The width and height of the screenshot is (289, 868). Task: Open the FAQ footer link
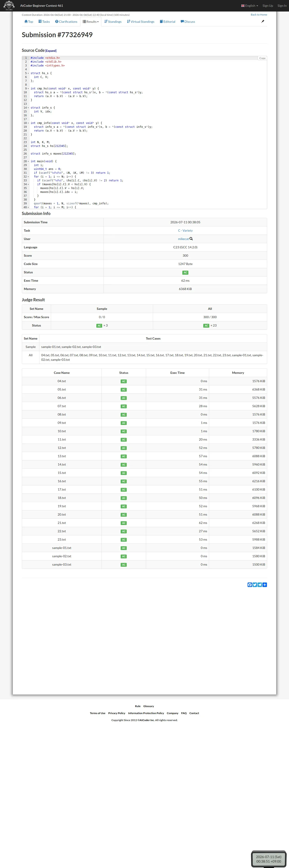[x=184, y=713]
